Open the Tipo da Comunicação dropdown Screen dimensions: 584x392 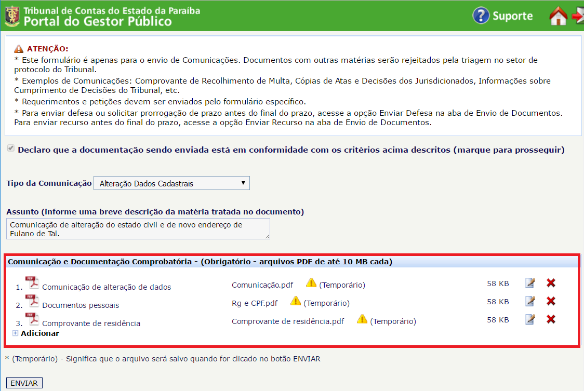pyautogui.click(x=171, y=183)
